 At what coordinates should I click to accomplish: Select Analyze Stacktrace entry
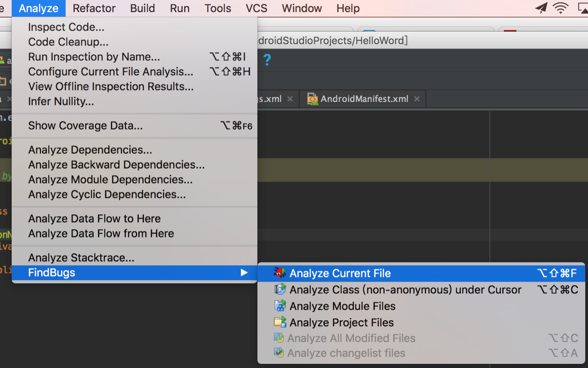pyautogui.click(x=81, y=258)
